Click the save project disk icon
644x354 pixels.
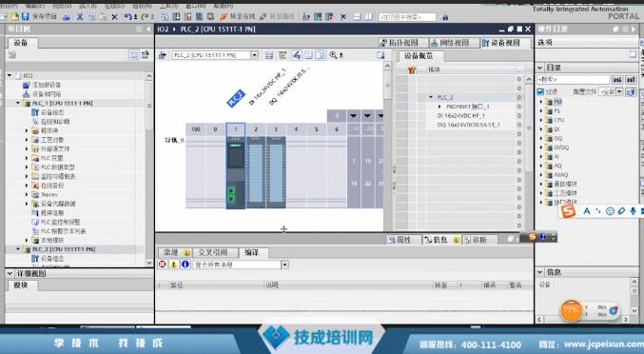click(26, 16)
